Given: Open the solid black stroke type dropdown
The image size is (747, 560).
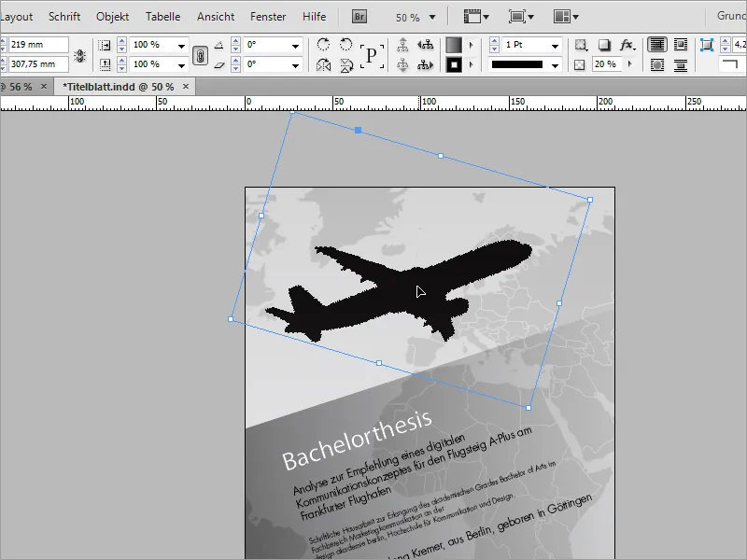Looking at the screenshot, I should (555, 65).
